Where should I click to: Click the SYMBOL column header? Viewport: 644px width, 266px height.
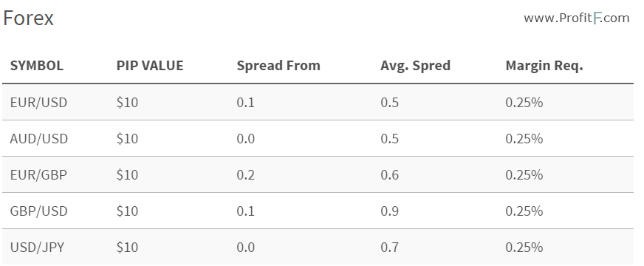36,66
